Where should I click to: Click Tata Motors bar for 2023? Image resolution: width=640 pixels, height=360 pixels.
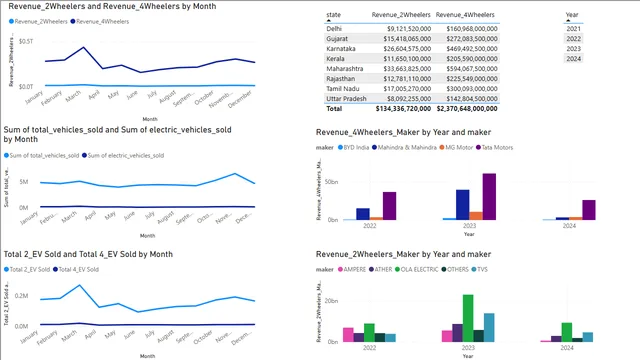point(489,197)
